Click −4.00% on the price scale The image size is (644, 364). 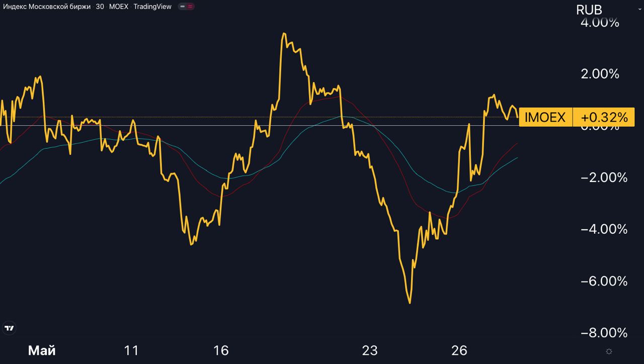[604, 229]
